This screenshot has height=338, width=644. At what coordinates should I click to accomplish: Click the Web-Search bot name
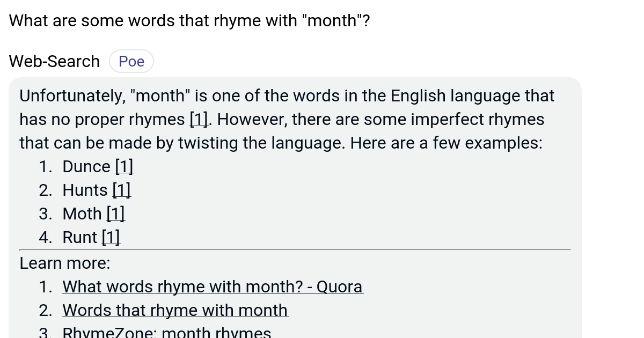click(54, 61)
